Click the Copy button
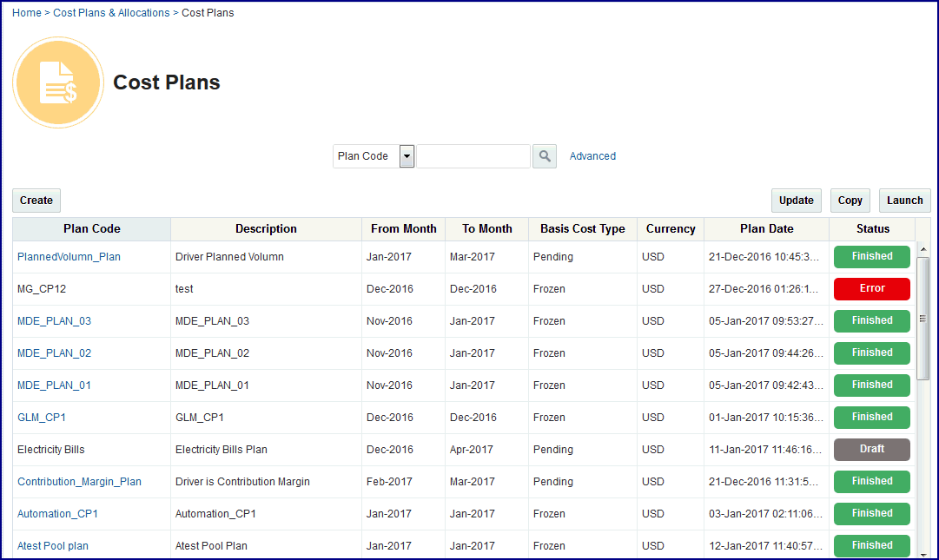Image resolution: width=939 pixels, height=560 pixels. [850, 201]
